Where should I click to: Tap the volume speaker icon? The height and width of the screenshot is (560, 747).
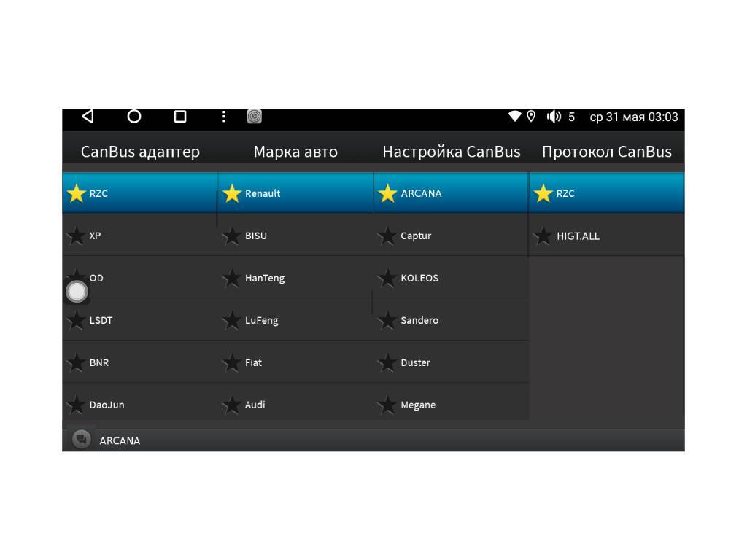(554, 117)
